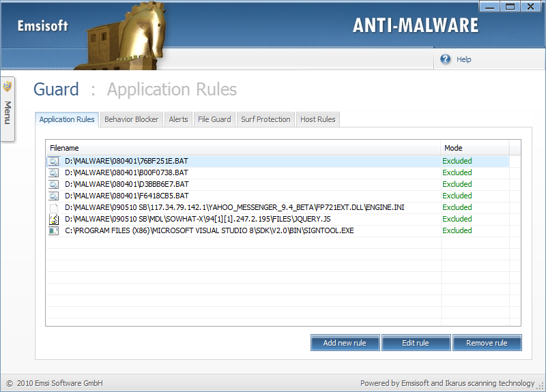Open the Surf Protection tab
546x392 pixels.
[x=265, y=119]
